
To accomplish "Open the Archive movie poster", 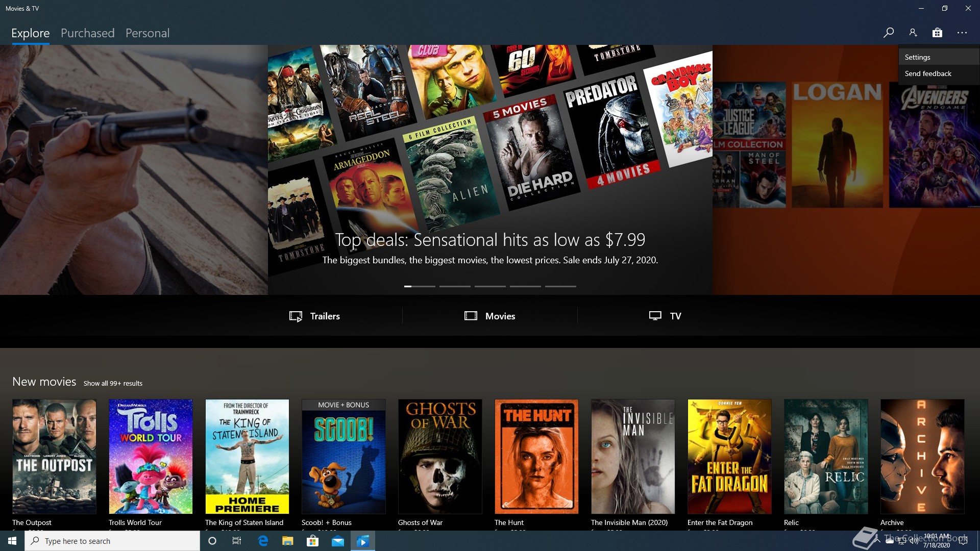I will coord(922,456).
